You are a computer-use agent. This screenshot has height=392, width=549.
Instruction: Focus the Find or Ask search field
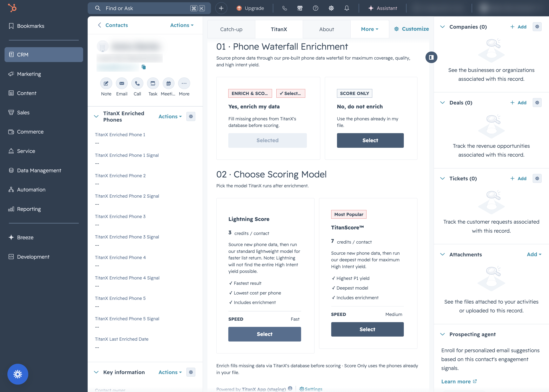tap(149, 8)
